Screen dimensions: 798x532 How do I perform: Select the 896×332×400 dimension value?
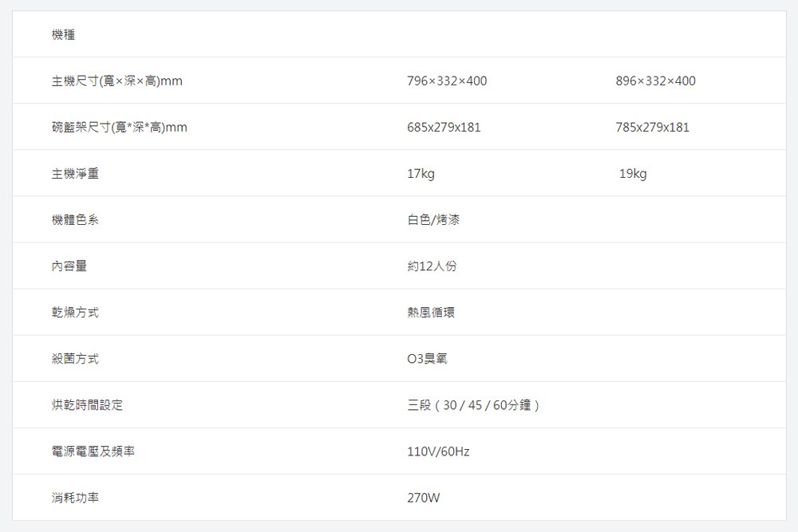coord(655,81)
